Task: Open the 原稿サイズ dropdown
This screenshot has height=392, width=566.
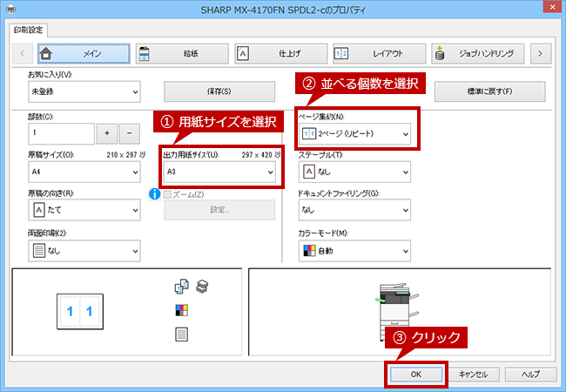Action: tap(84, 172)
